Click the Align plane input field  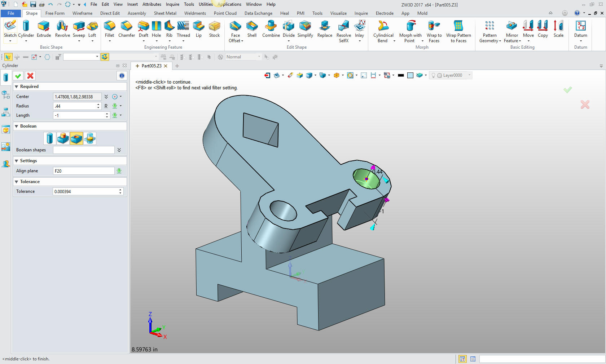point(84,171)
